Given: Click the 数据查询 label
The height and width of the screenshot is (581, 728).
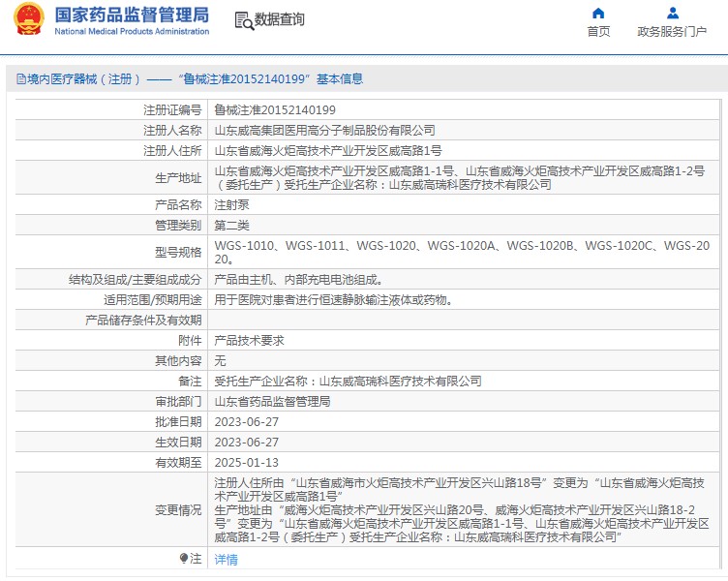Looking at the screenshot, I should click(x=279, y=19).
